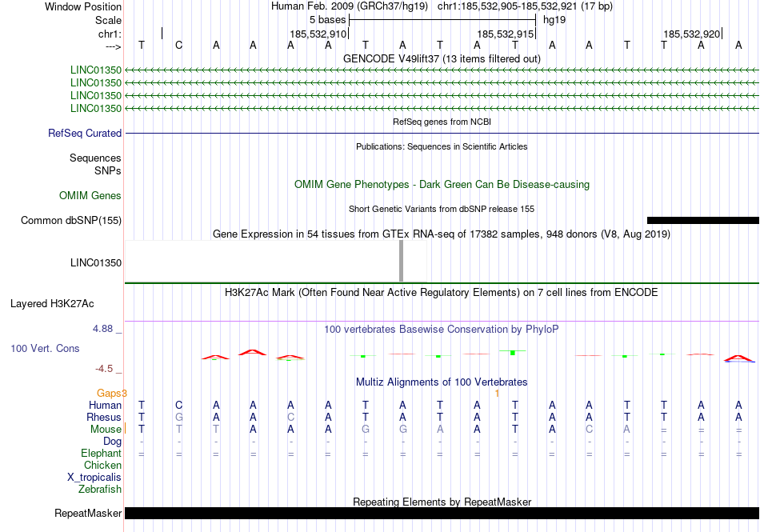
Task: Open the GTEx Gene Expression track title
Action: click(x=442, y=234)
